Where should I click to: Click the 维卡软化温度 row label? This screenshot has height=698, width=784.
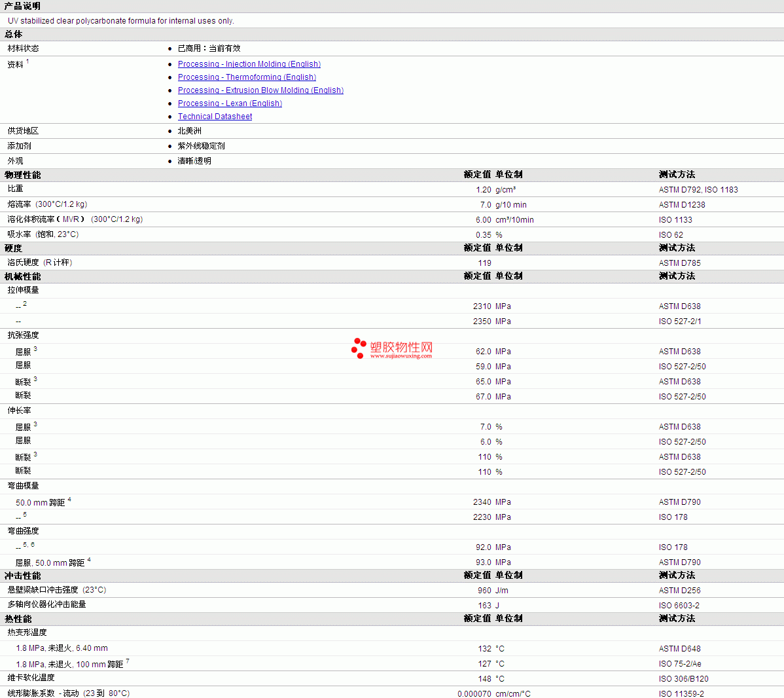[x=31, y=678]
